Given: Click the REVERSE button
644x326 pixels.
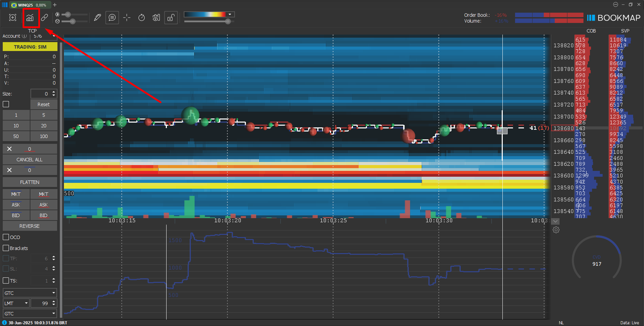Looking at the screenshot, I should [30, 226].
